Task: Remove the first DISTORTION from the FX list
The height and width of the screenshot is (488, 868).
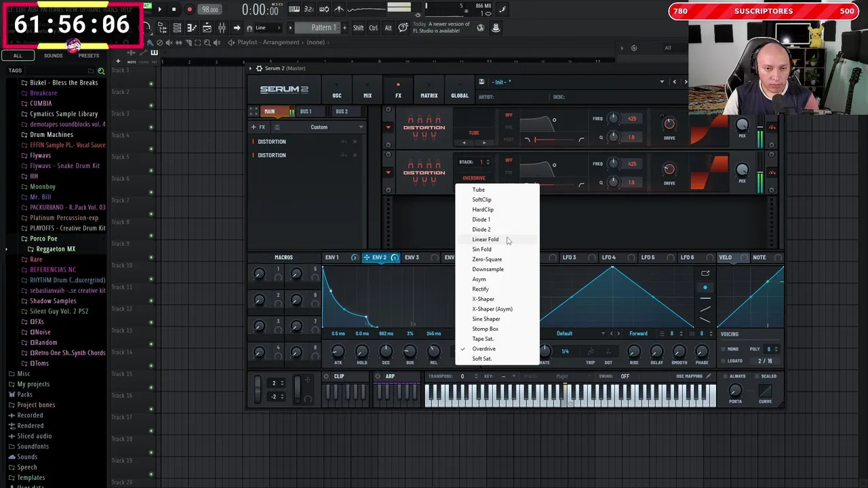Action: click(354, 142)
